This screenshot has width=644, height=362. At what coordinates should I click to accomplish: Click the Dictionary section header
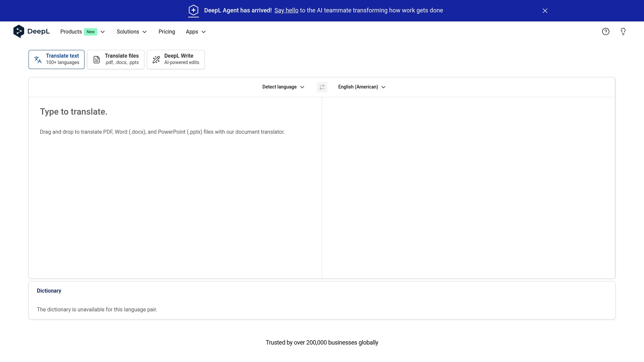coord(49,291)
